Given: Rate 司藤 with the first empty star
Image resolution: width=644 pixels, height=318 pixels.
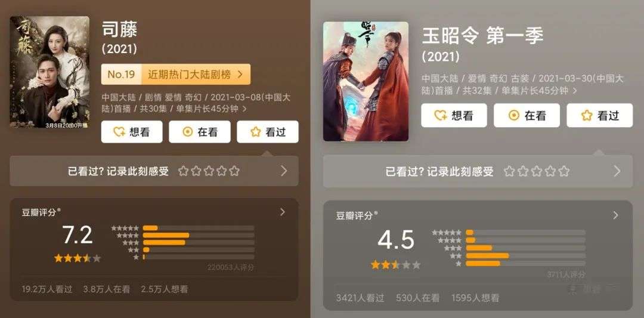Looking at the screenshot, I should point(183,171).
